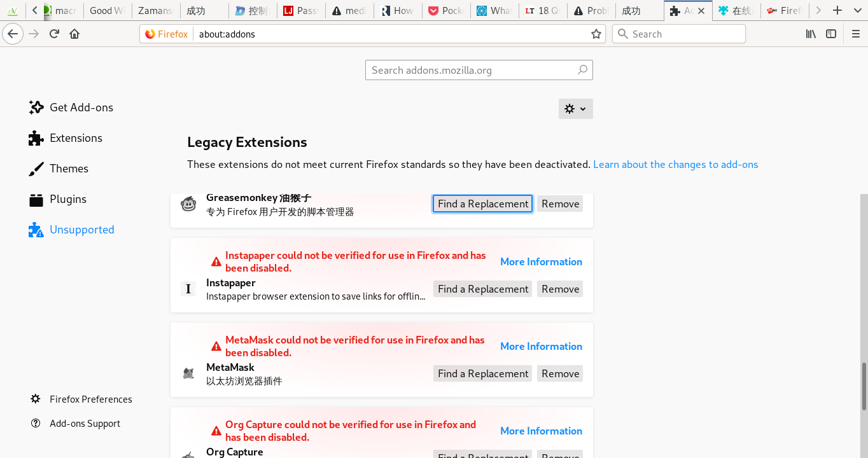Switch to the Pocket tab

tap(445, 11)
